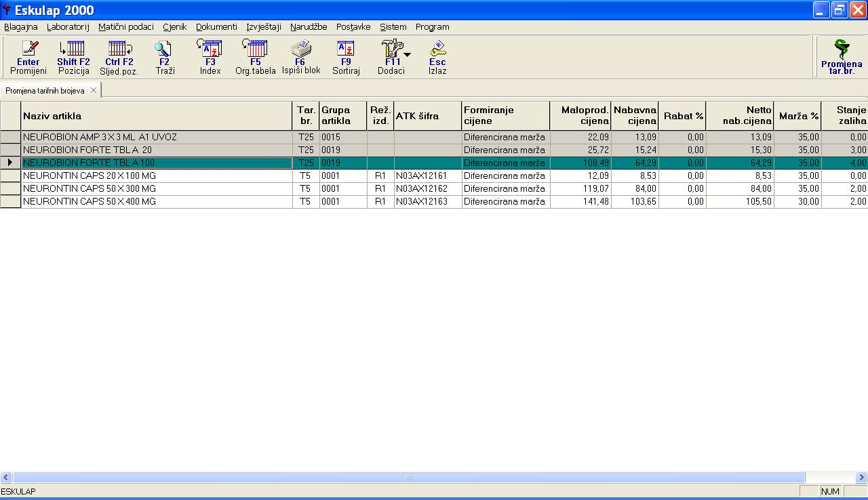Open the Sistem menu

393,27
